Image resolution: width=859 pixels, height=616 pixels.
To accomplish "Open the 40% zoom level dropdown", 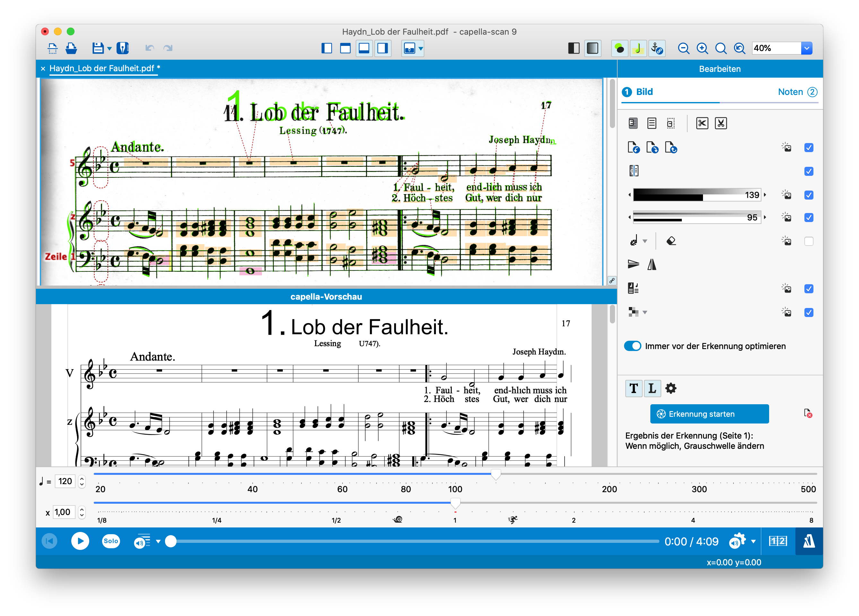I will coord(806,48).
